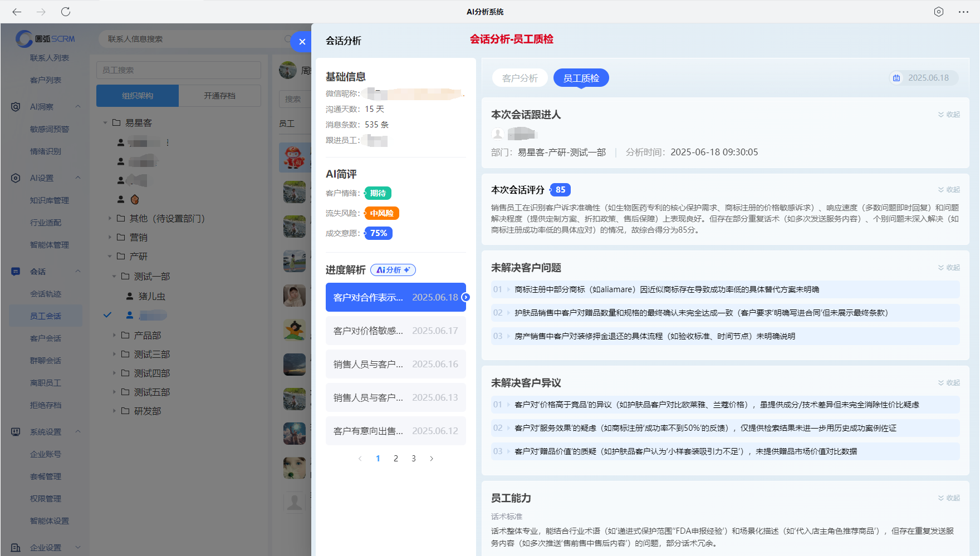Click the AI分析 button
This screenshot has width=980, height=556.
(393, 270)
